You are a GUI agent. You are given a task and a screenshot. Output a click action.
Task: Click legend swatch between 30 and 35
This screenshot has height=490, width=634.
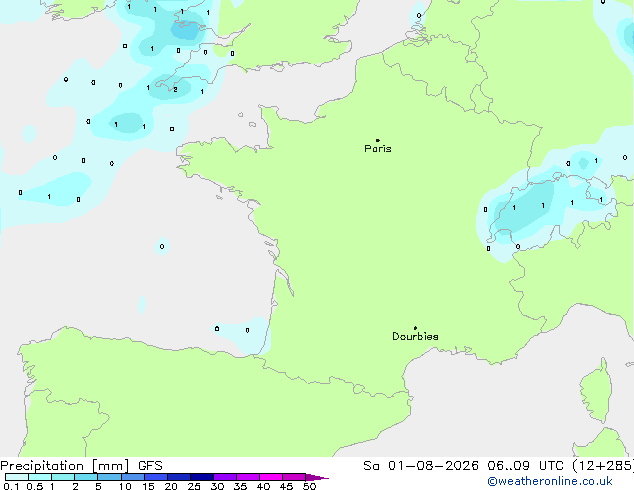point(225,477)
